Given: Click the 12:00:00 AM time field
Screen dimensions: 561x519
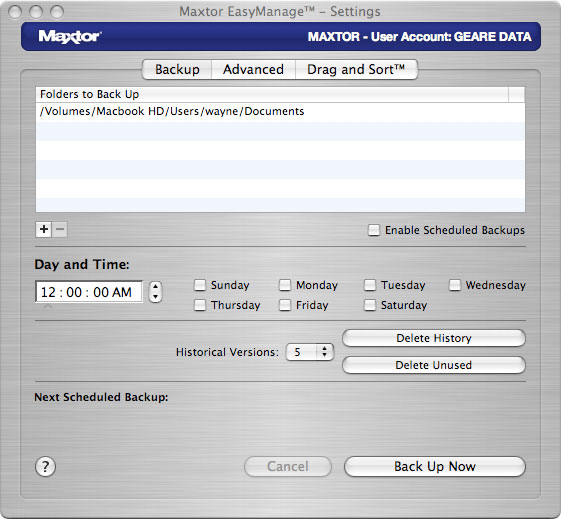Looking at the screenshot, I should [89, 292].
